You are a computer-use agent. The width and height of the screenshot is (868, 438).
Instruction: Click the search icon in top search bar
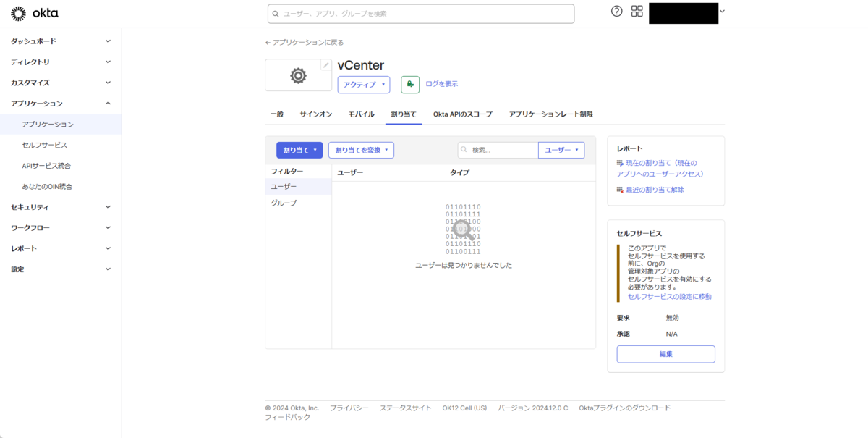pyautogui.click(x=276, y=14)
